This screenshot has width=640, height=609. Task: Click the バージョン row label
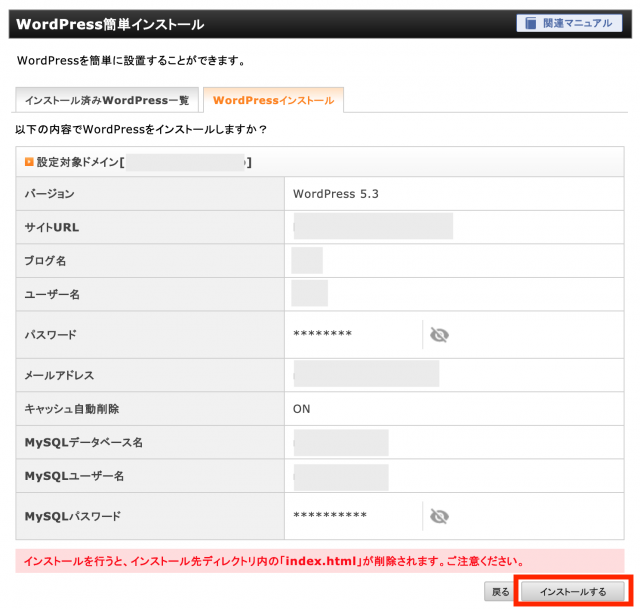click(x=49, y=194)
